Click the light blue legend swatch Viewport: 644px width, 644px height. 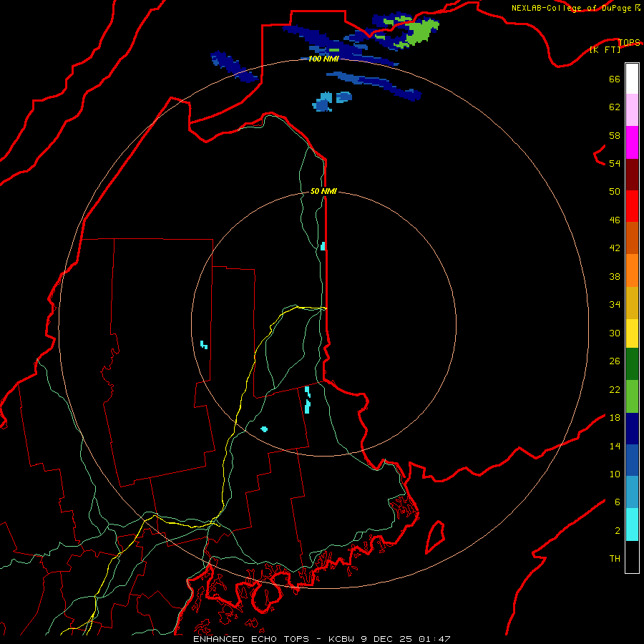632,492
